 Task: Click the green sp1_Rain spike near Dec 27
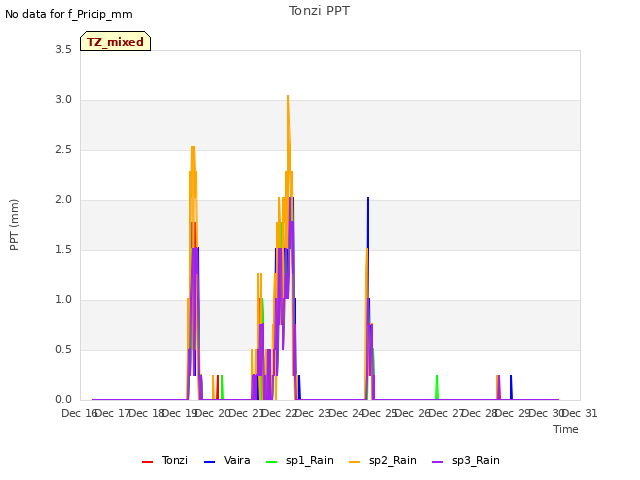tap(437, 387)
